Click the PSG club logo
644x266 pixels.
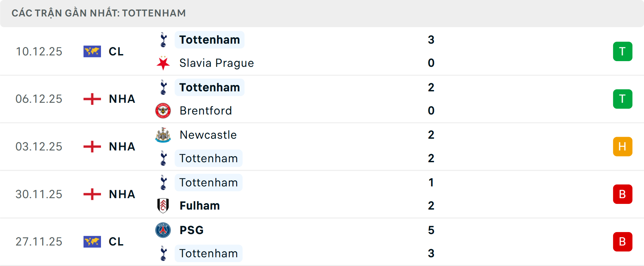tap(163, 230)
